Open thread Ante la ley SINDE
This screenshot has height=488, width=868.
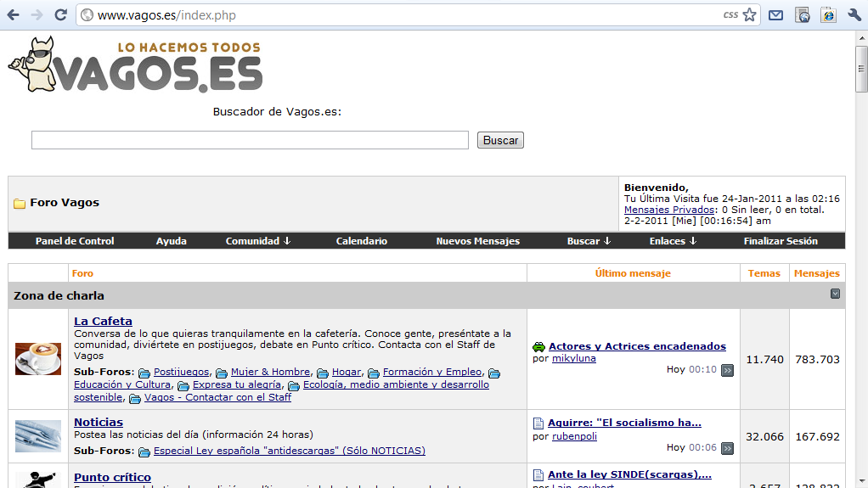tap(629, 474)
